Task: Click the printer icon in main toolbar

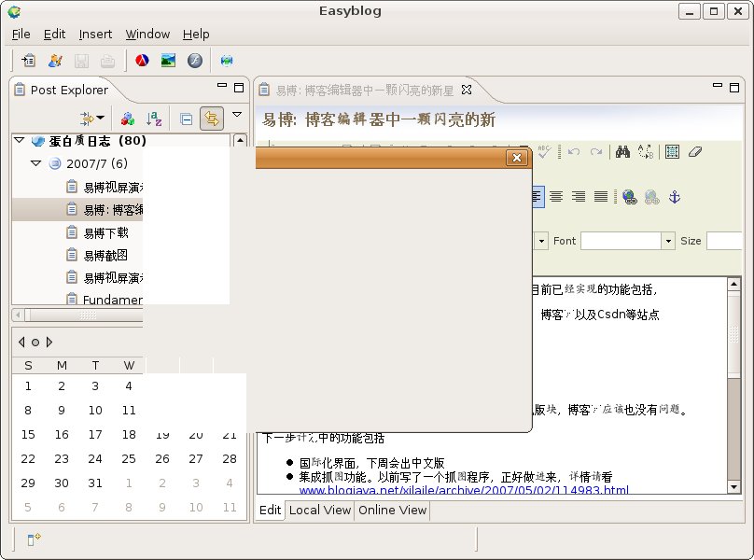Action: point(107,61)
